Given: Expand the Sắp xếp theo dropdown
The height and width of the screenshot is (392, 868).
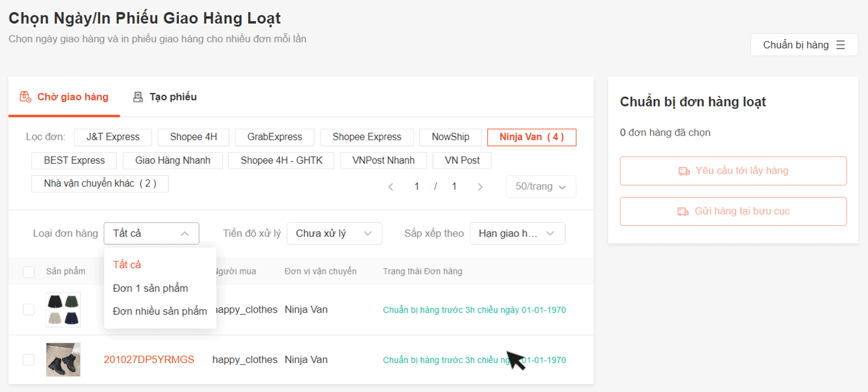Looking at the screenshot, I should click(x=517, y=233).
